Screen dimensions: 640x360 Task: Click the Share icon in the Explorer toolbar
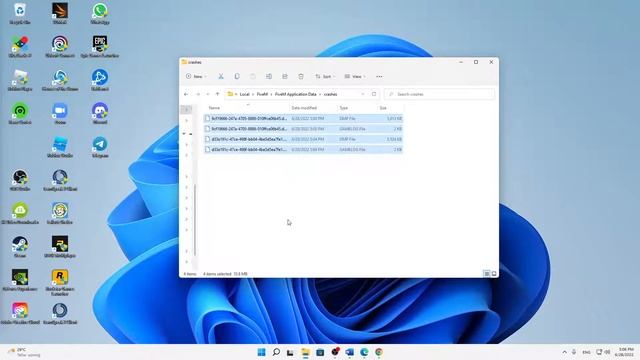pyautogui.click(x=285, y=76)
